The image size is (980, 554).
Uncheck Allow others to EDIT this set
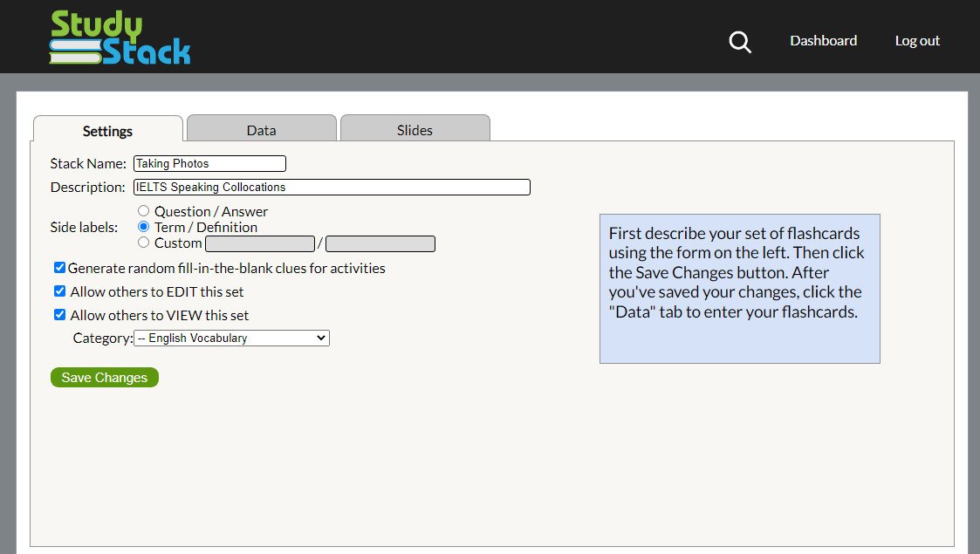pos(59,291)
